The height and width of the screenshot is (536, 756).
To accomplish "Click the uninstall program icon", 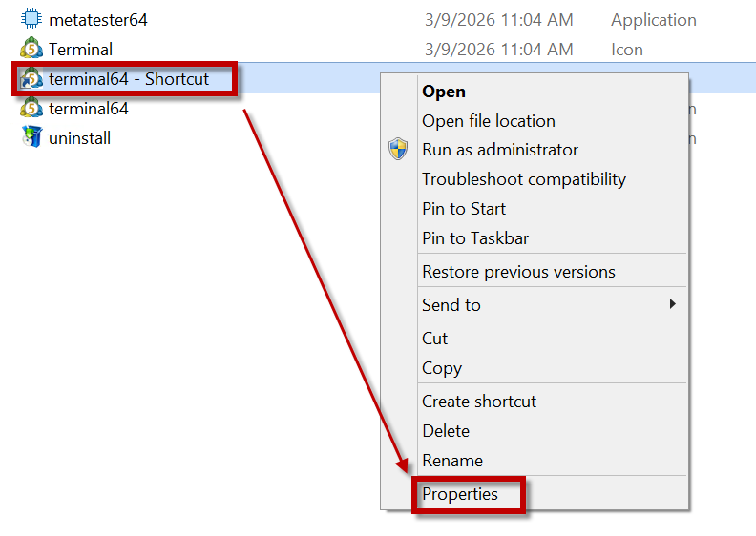I will point(31,137).
